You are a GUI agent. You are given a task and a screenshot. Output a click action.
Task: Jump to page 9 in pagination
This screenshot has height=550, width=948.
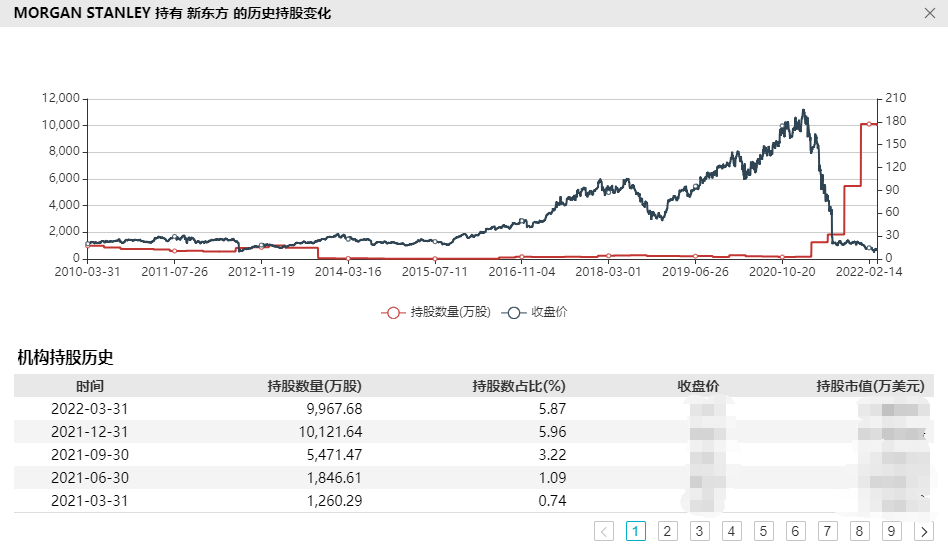[892, 531]
